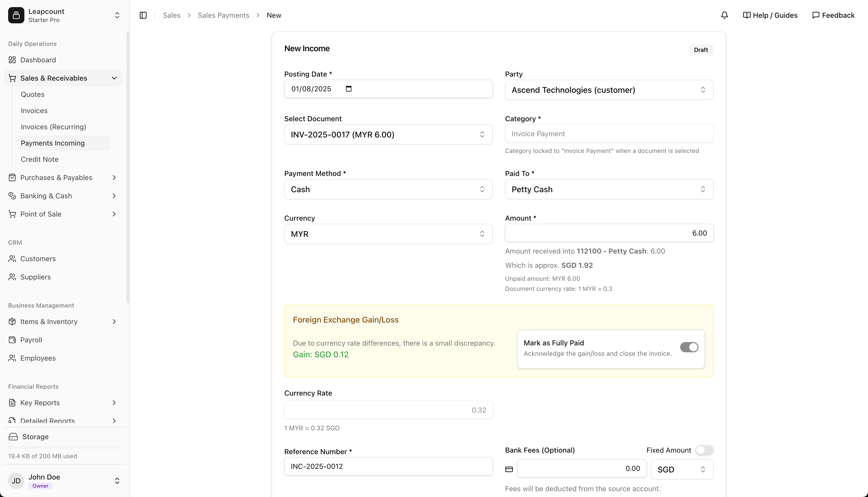Click the Items & Inventory box icon
Viewport: 868px width, 497px height.
[12, 322]
